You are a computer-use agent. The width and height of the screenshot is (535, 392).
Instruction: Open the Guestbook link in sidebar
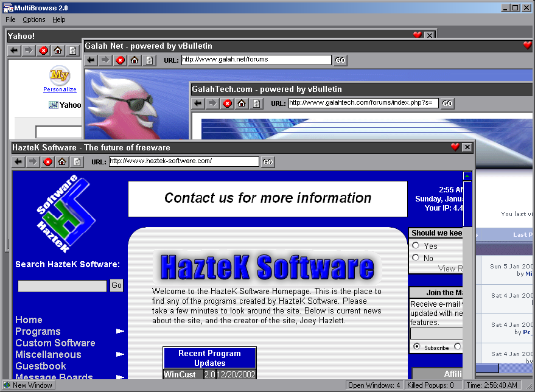(40, 366)
